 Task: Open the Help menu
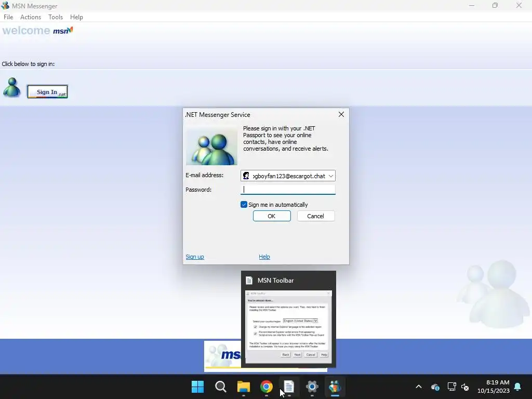click(76, 17)
